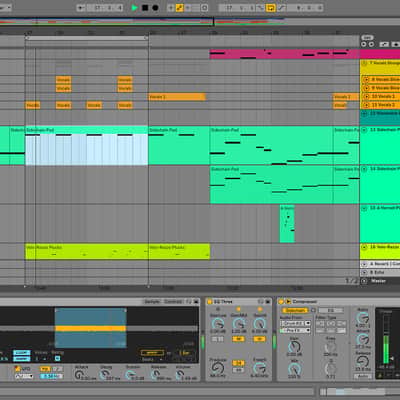The height and width of the screenshot is (400, 400).
Task: Toggle the Compressor Auto release button
Action: pos(363,376)
